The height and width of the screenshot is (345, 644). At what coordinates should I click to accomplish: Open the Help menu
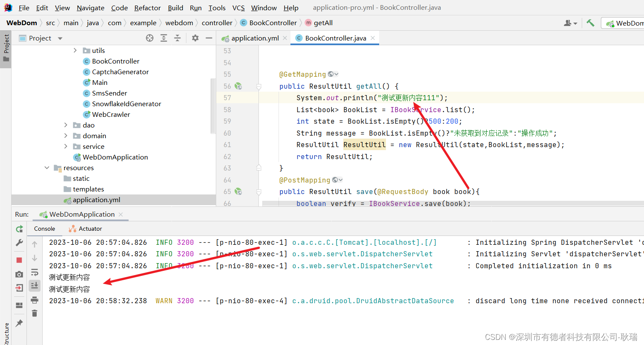[x=291, y=8]
